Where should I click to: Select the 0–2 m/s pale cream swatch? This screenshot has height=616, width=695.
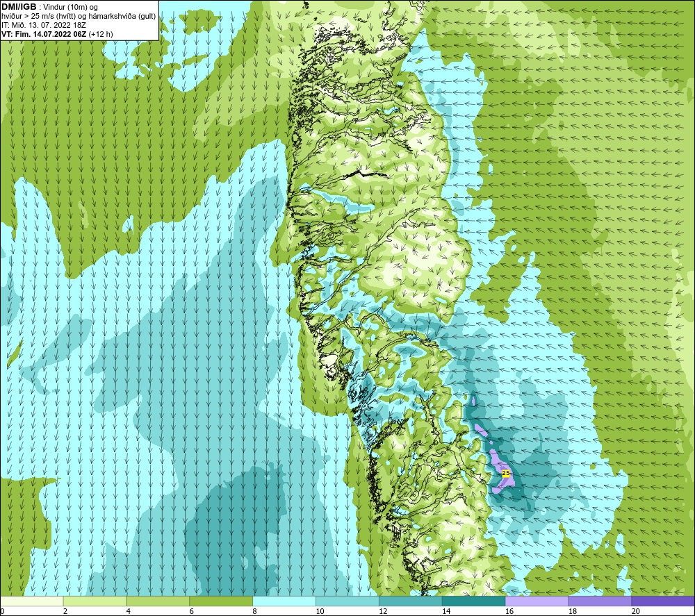coord(31,601)
